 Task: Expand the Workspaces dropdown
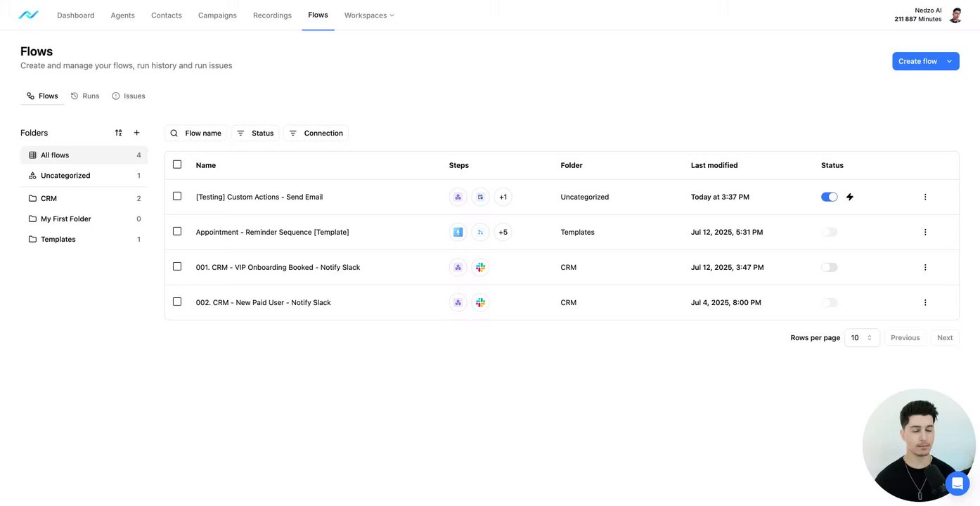click(x=369, y=15)
